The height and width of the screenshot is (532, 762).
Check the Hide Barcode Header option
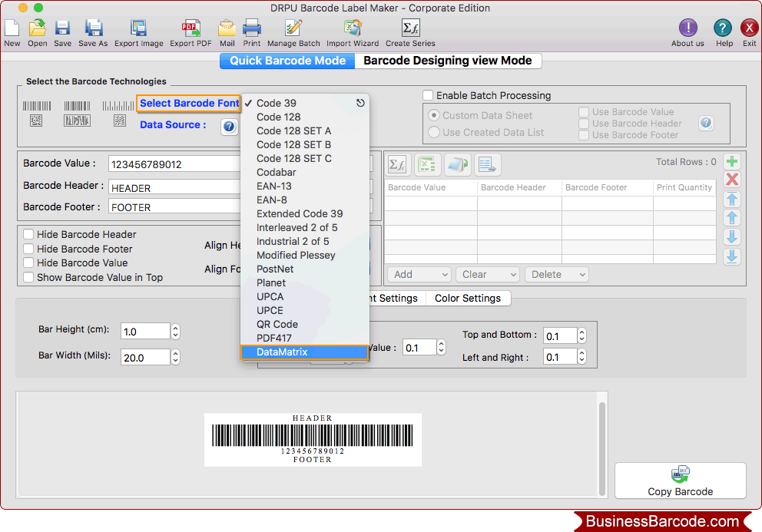click(x=28, y=234)
